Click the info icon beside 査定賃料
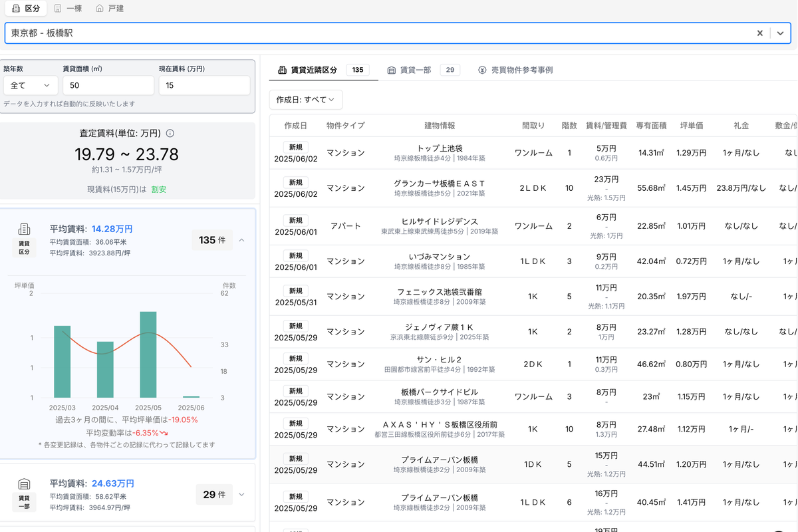The width and height of the screenshot is (798, 532). point(170,133)
